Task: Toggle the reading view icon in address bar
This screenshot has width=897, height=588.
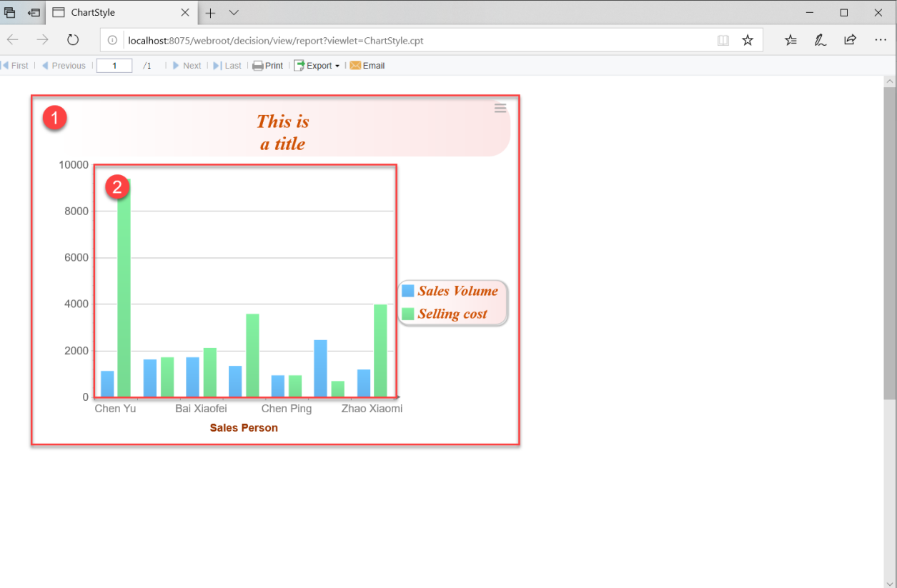Action: click(x=723, y=40)
